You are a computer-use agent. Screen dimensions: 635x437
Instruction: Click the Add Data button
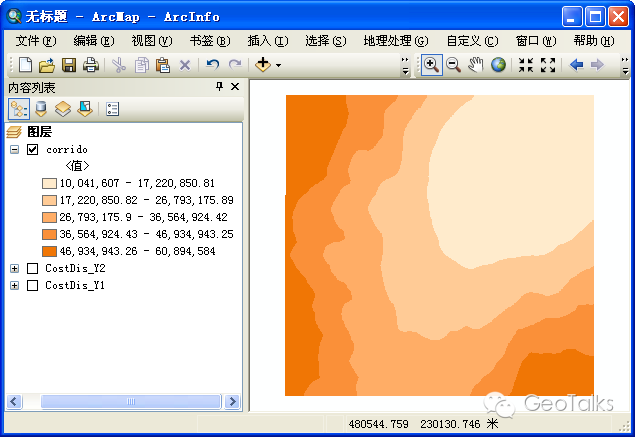click(263, 64)
